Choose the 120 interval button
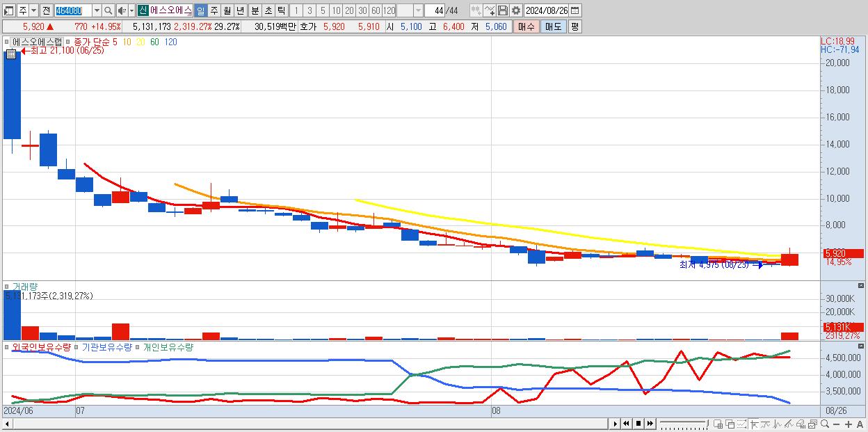 (389, 10)
